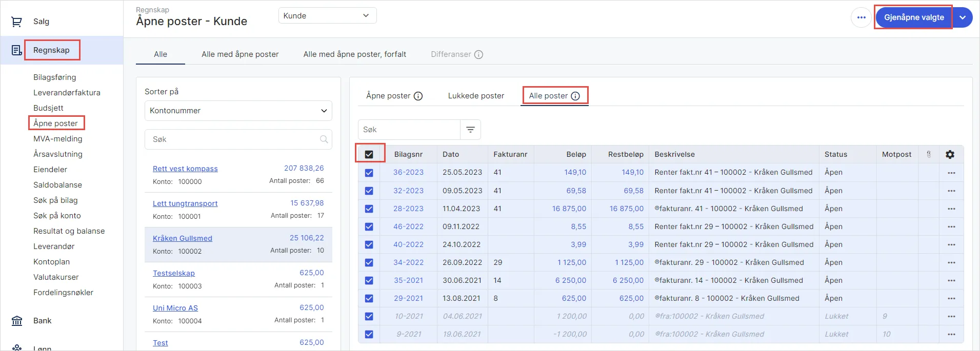This screenshot has width=980, height=351.
Task: Expand arrow next to Gjenåpne valgte button
Action: click(x=963, y=17)
